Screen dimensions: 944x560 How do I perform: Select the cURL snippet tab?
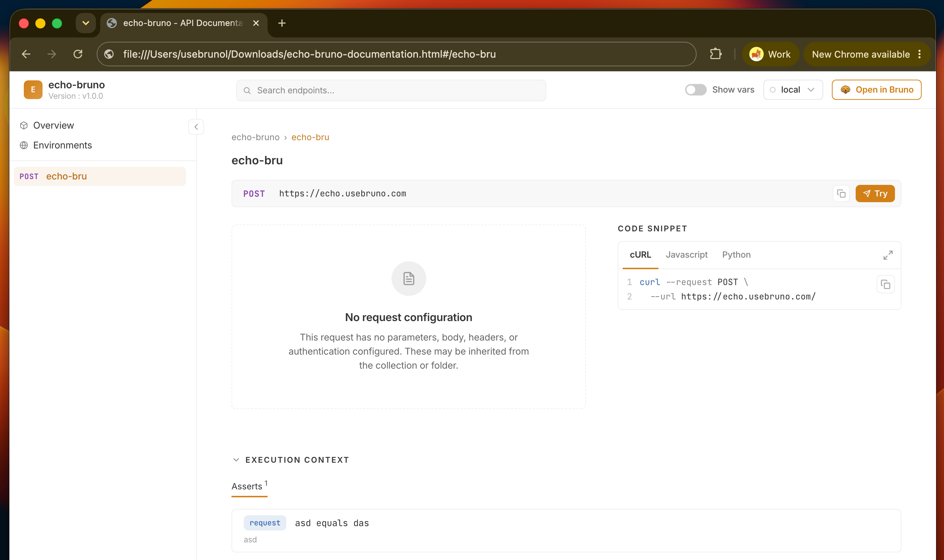[640, 255]
